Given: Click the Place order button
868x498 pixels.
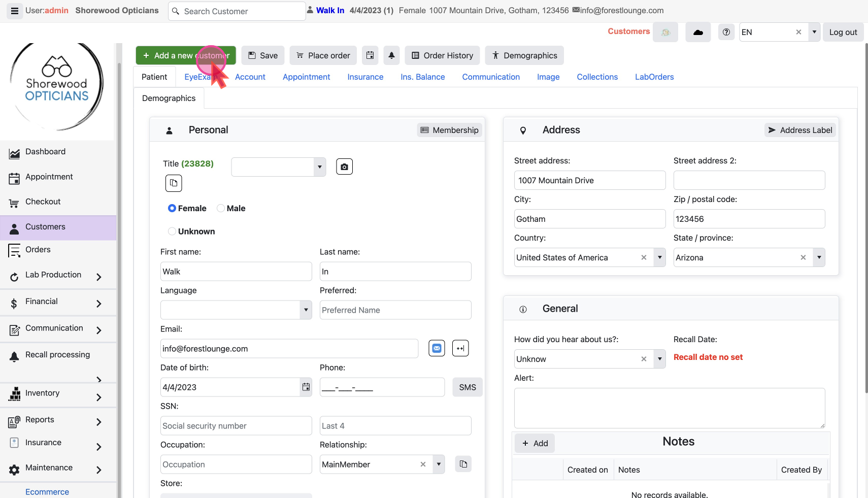Looking at the screenshot, I should point(323,55).
